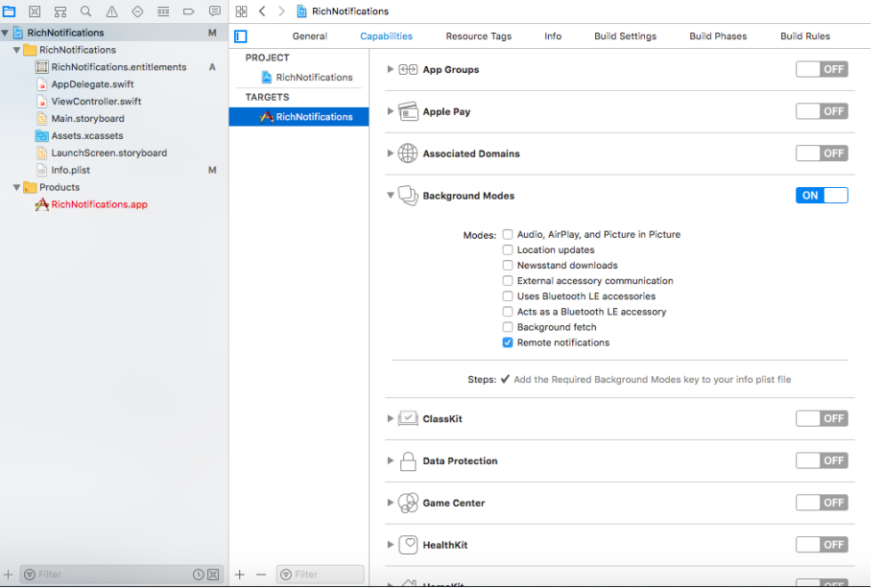Viewport: 883px width, 588px height.
Task: Expand the Associated Domains section
Action: pyautogui.click(x=390, y=153)
